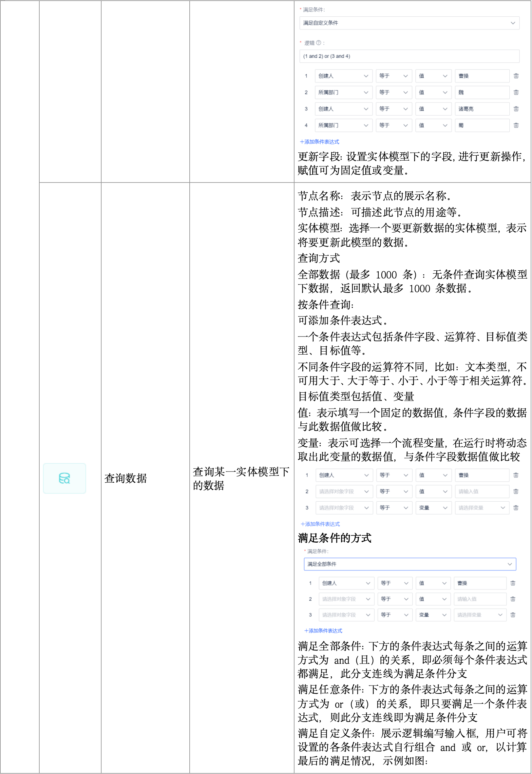Open the 值 type dropdown on the 蜀 row
The width and height of the screenshot is (532, 774).
(x=433, y=125)
